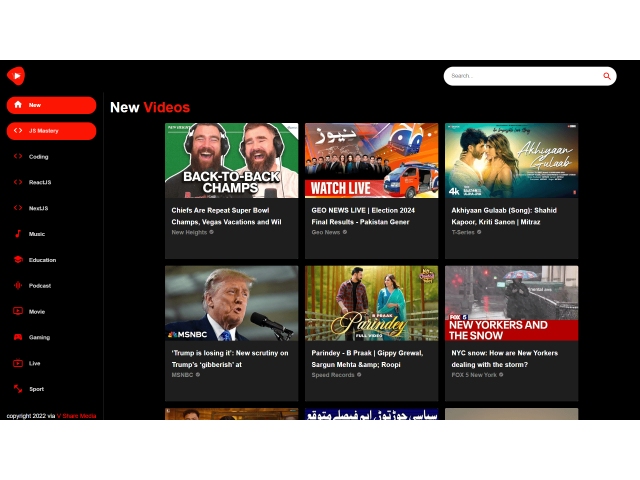This screenshot has height=480, width=640.
Task: Click the Movie screen icon
Action: pos(18,311)
